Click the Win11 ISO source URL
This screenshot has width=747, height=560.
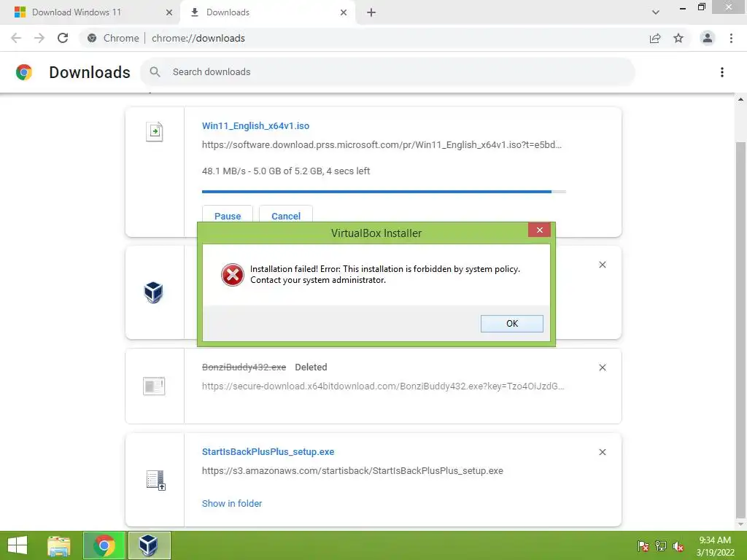382,145
